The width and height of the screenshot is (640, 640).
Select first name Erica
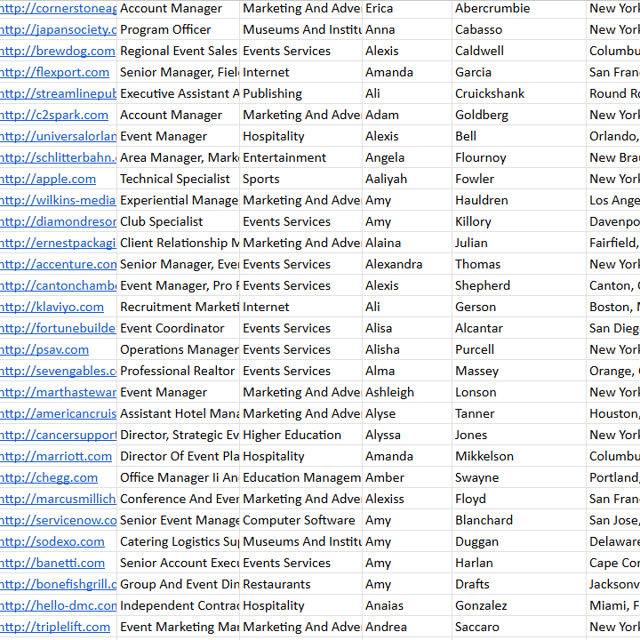click(407, 9)
